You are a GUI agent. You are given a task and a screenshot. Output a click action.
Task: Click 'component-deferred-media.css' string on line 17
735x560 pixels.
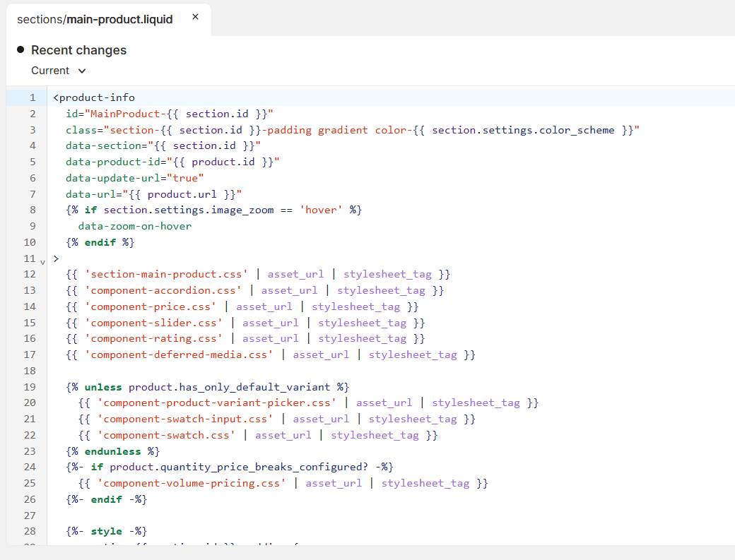179,355
